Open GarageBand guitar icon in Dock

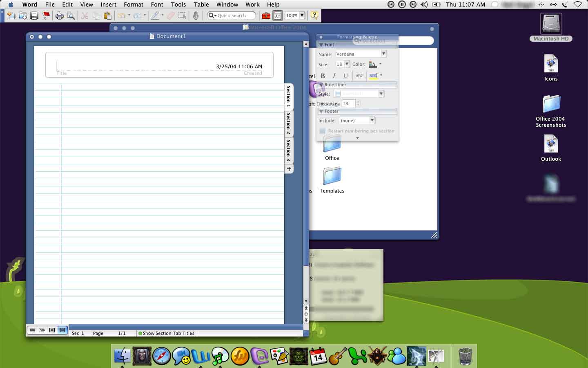[x=338, y=356]
